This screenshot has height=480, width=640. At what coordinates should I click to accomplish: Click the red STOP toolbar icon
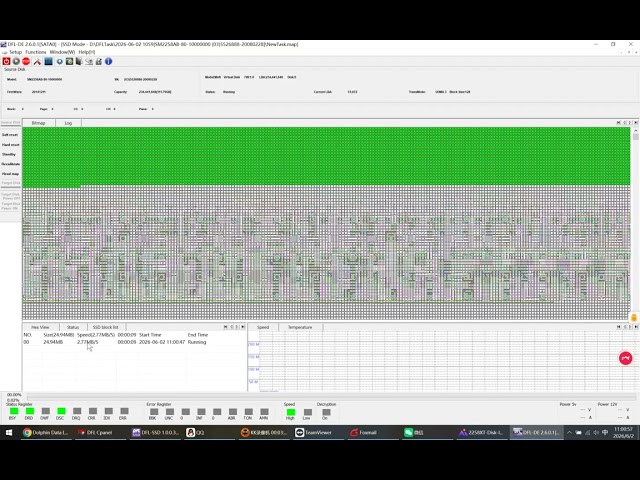point(26,61)
